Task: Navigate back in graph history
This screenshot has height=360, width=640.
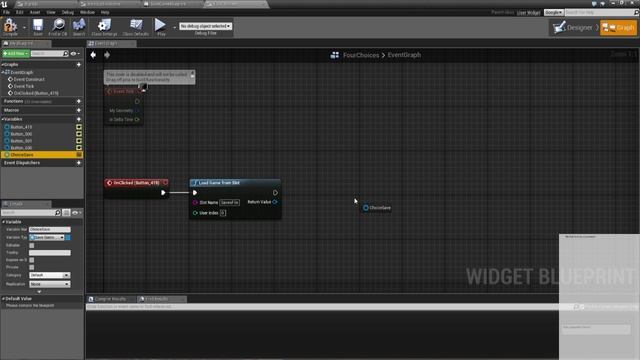Action: coord(93,55)
